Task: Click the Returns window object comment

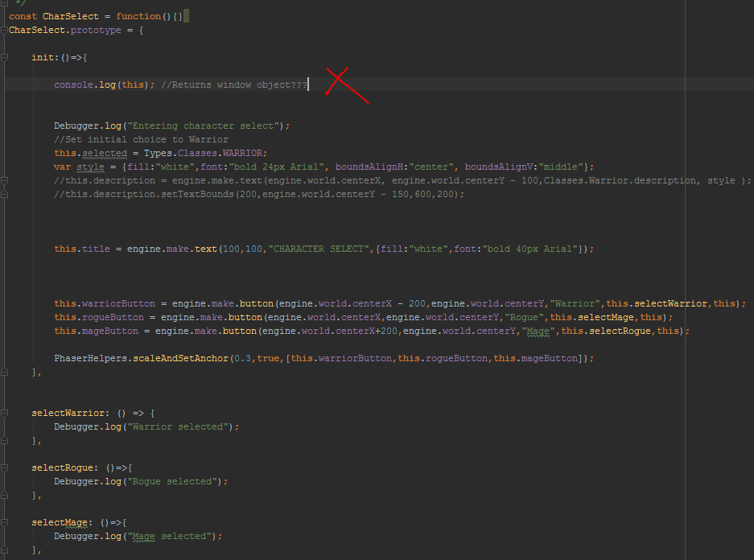Action: tap(234, 85)
